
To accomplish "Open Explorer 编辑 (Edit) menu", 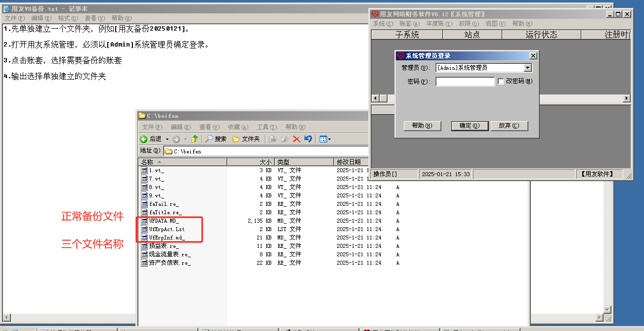I will (x=180, y=127).
